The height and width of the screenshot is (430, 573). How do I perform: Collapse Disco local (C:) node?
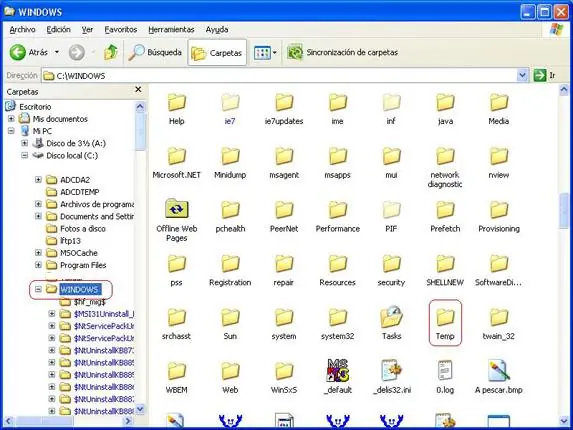click(x=24, y=155)
